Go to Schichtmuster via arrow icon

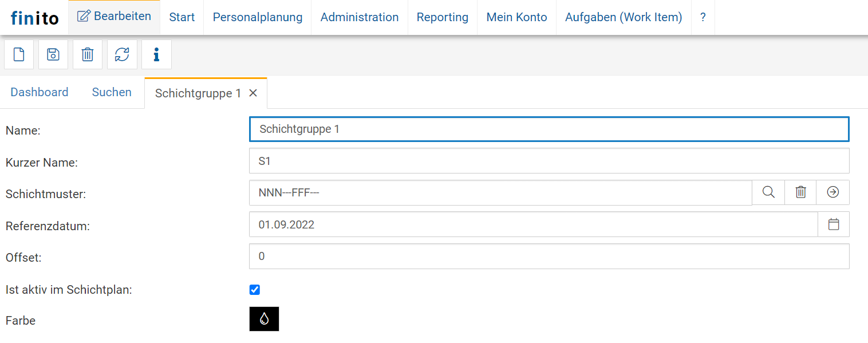[x=833, y=192]
